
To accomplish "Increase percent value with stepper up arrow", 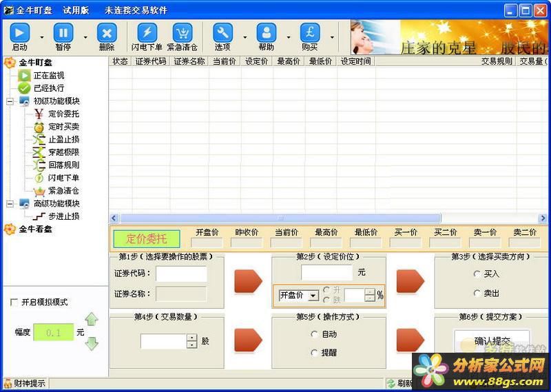I will 370,292.
